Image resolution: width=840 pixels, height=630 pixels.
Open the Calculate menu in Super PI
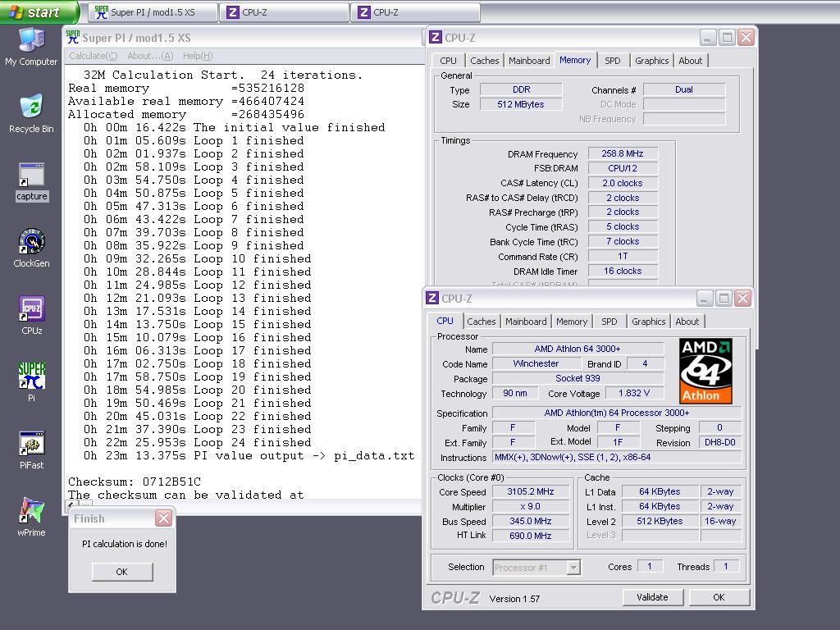[94, 56]
